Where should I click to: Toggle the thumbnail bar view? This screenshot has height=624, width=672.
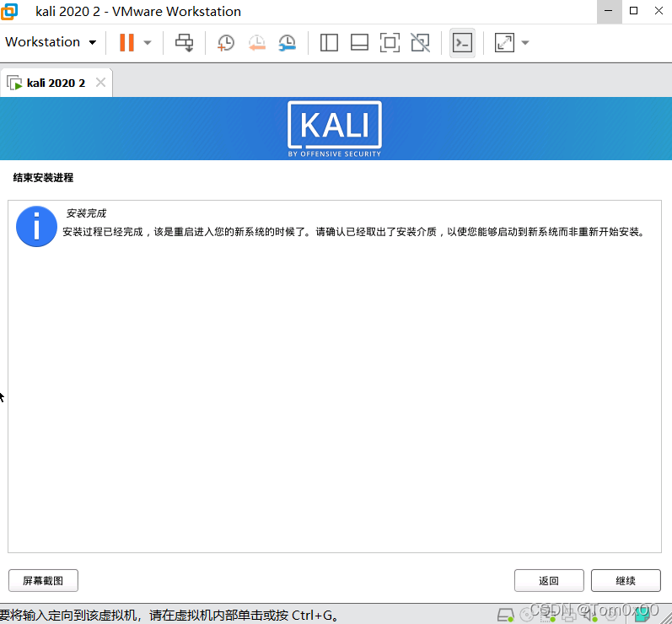[359, 42]
